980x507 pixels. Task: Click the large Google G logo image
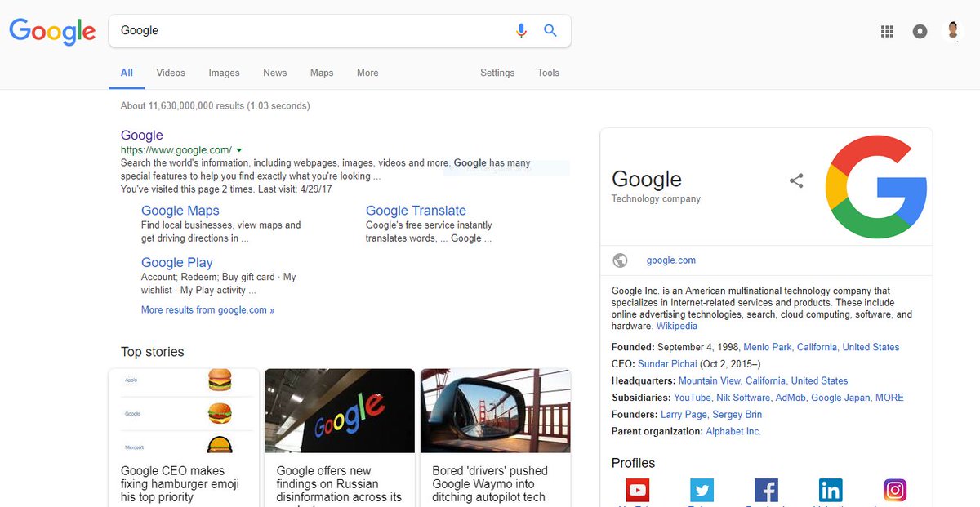876,187
